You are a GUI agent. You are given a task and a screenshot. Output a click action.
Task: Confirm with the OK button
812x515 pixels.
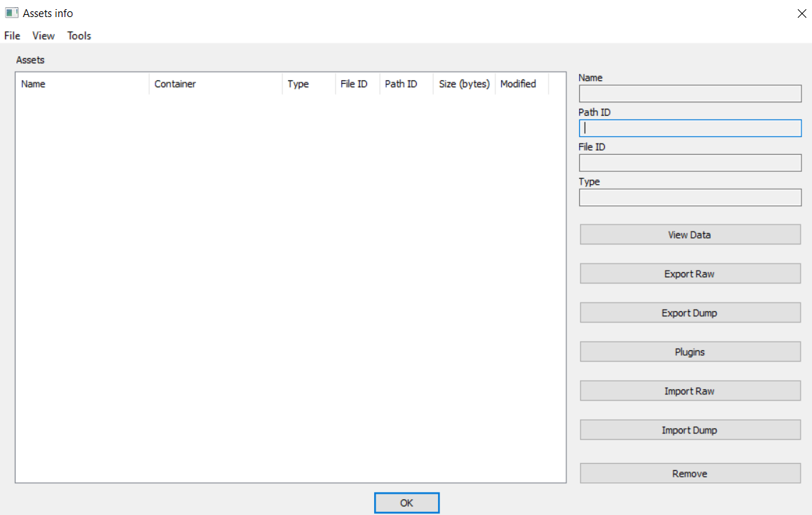[406, 502]
